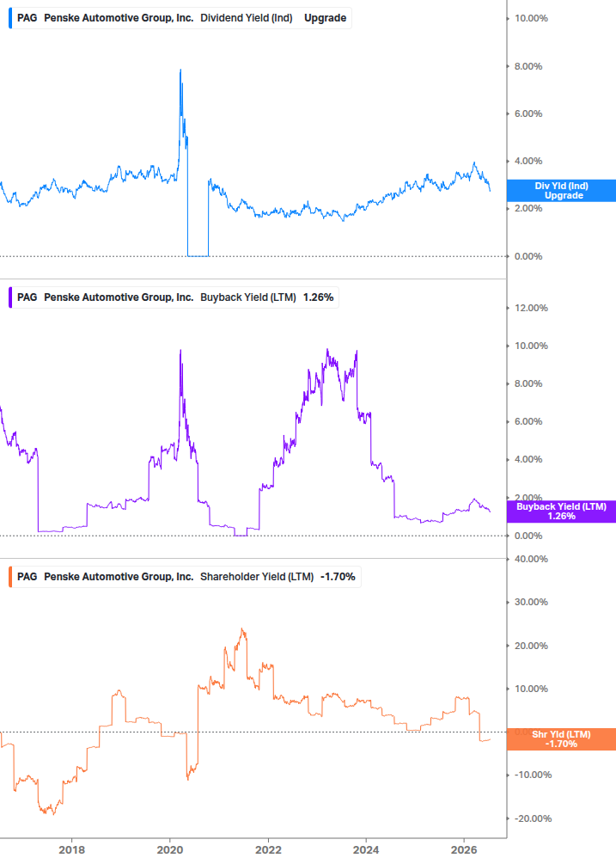Click the 8.00% label on dividend yield axis
Image resolution: width=616 pixels, height=864 pixels.
point(528,66)
